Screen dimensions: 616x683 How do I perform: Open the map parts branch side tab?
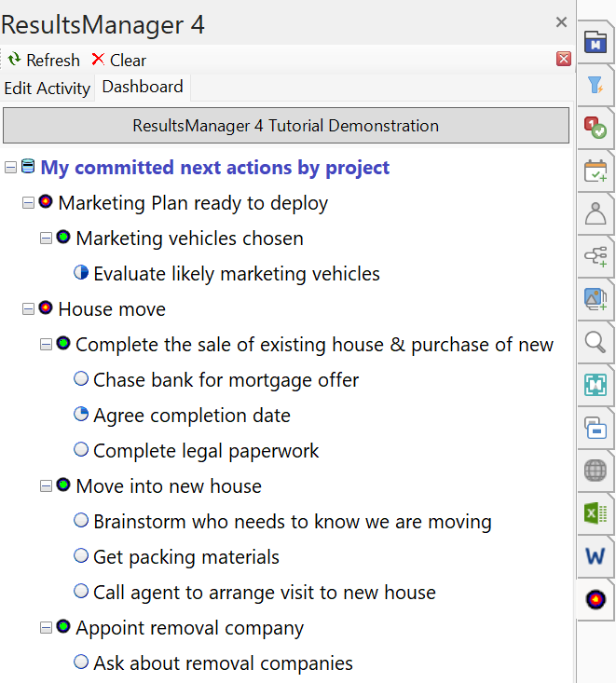[x=595, y=256]
